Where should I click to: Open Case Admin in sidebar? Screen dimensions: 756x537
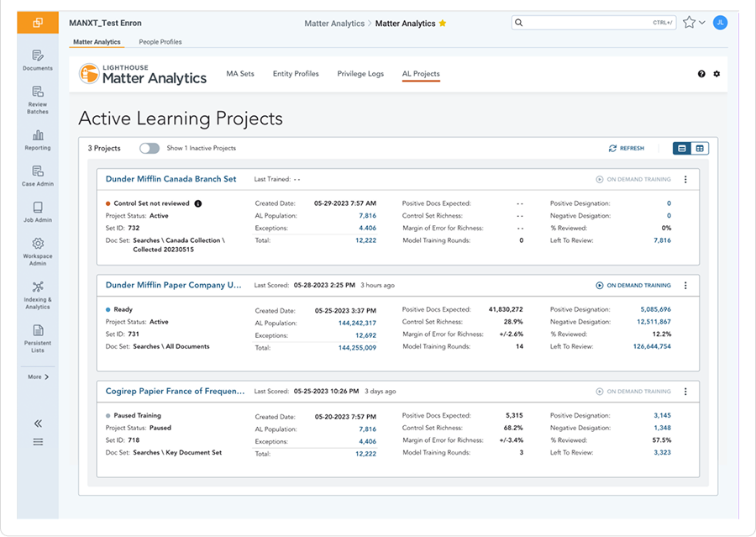38,176
